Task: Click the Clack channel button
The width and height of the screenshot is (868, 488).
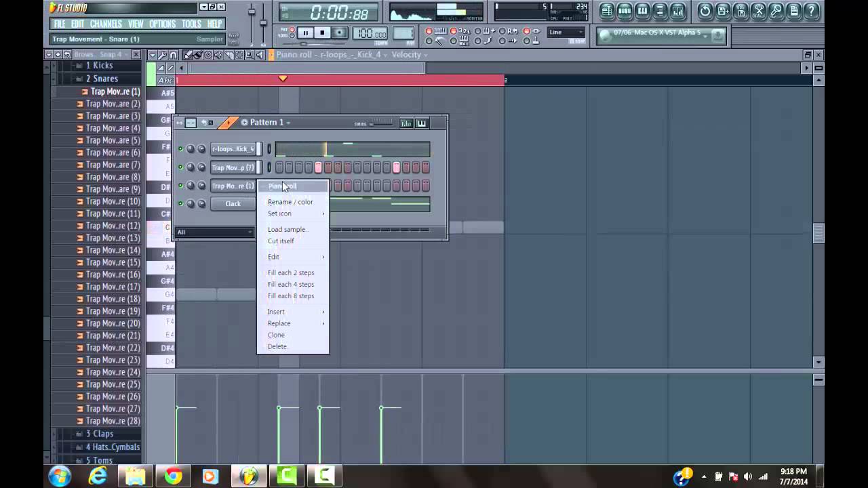Action: pos(233,204)
